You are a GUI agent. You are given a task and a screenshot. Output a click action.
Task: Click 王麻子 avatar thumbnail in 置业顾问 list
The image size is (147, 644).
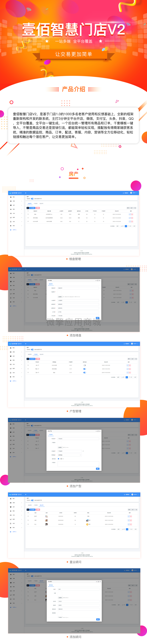[x=46, y=516]
